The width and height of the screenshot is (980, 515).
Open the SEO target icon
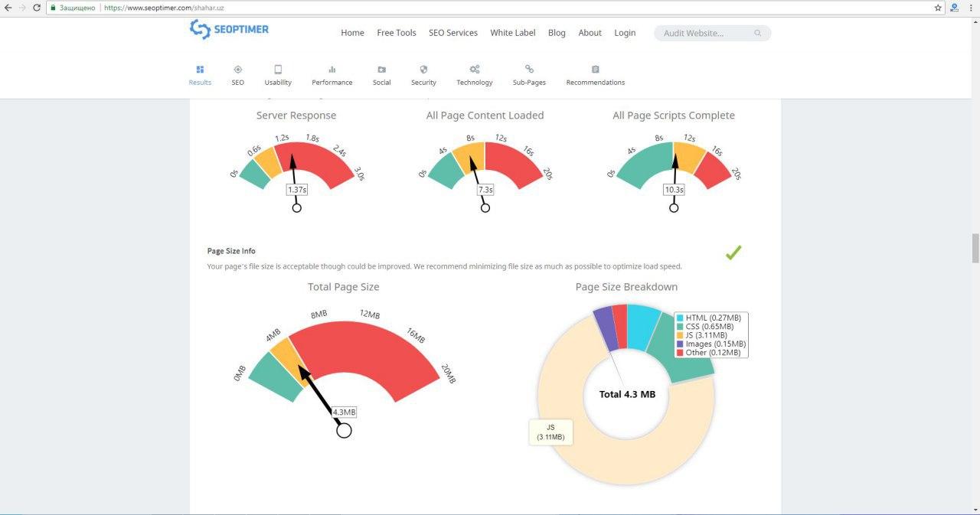pyautogui.click(x=238, y=69)
